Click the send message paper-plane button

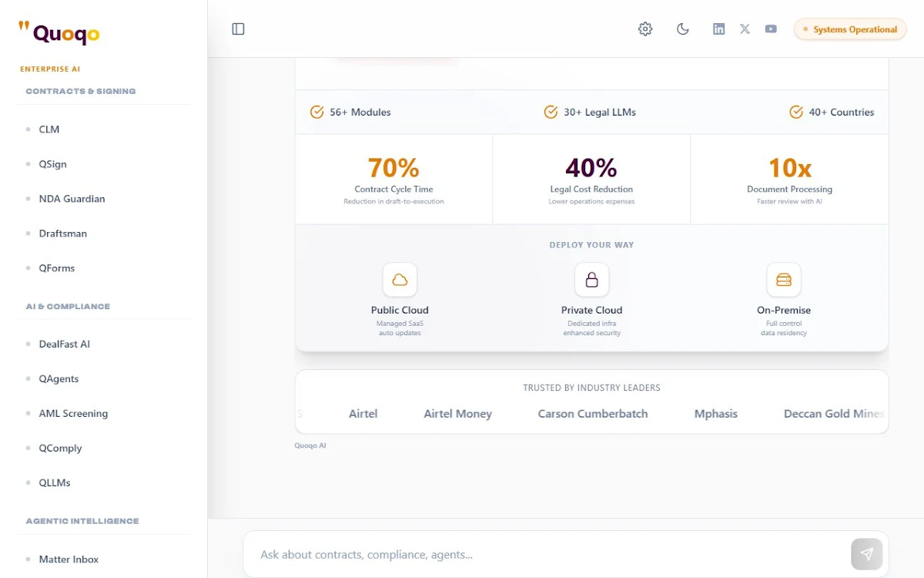click(866, 554)
